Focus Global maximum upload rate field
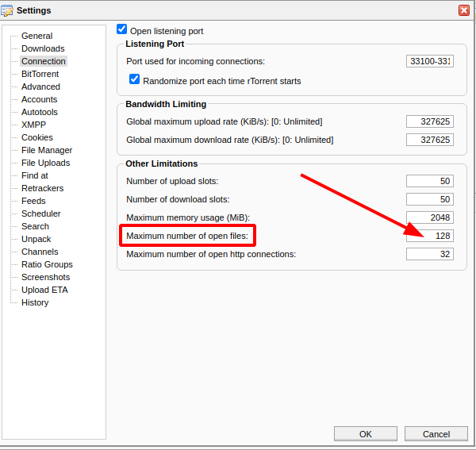Image resolution: width=476 pixels, height=450 pixels. tap(430, 121)
